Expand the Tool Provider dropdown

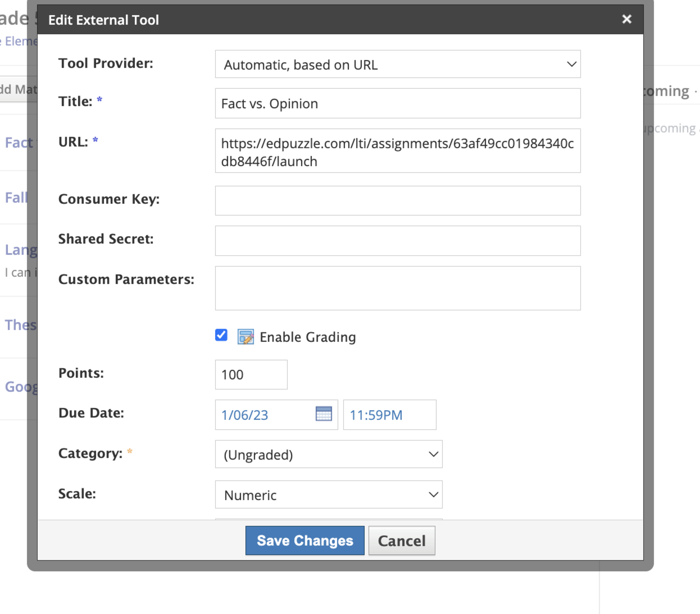[x=397, y=64]
